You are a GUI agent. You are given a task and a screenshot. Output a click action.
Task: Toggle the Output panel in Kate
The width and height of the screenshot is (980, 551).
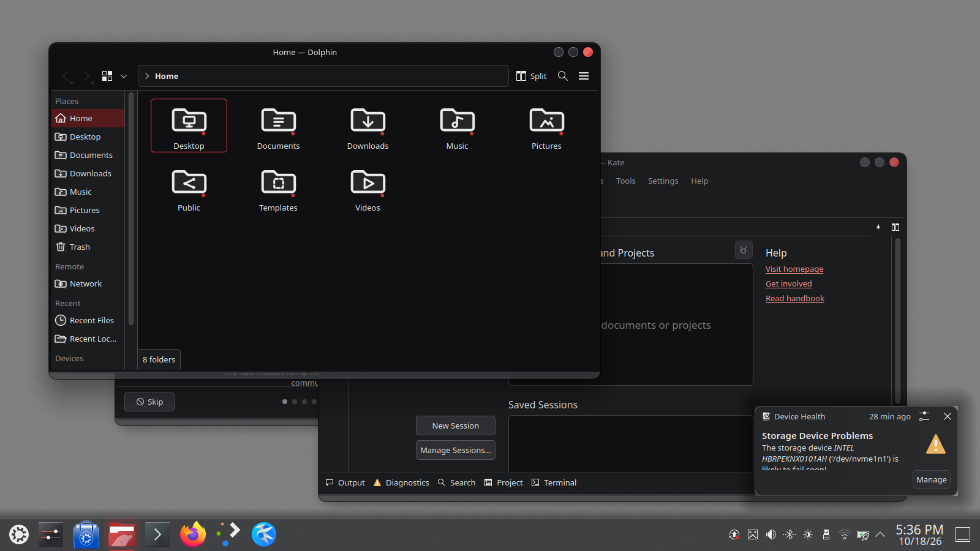345,482
